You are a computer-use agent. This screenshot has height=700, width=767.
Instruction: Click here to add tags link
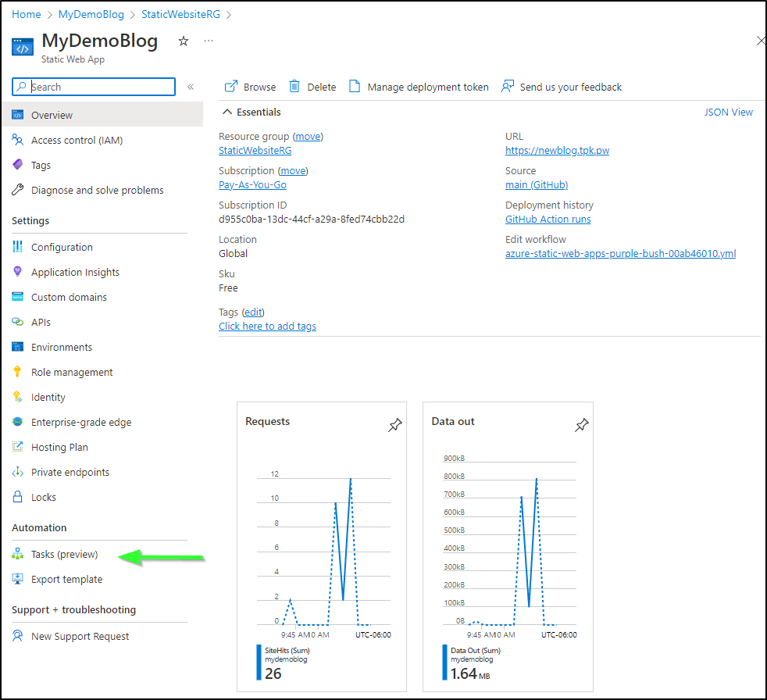tap(267, 327)
